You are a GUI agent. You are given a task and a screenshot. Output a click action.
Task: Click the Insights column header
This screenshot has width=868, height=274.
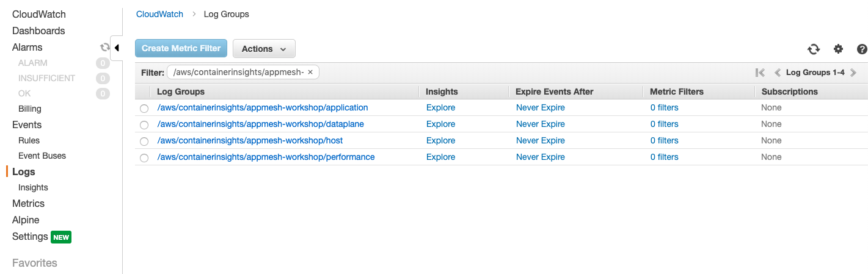[442, 92]
